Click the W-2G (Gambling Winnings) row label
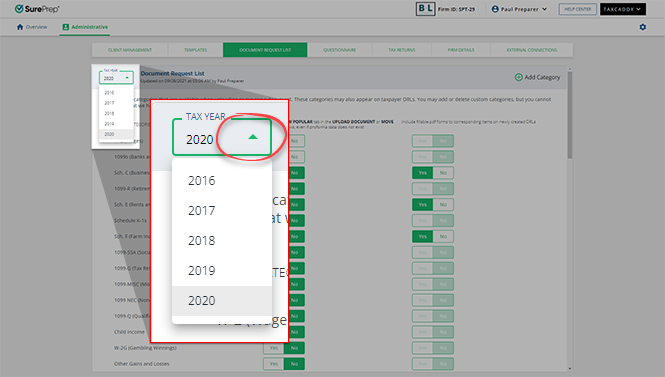 click(x=145, y=348)
